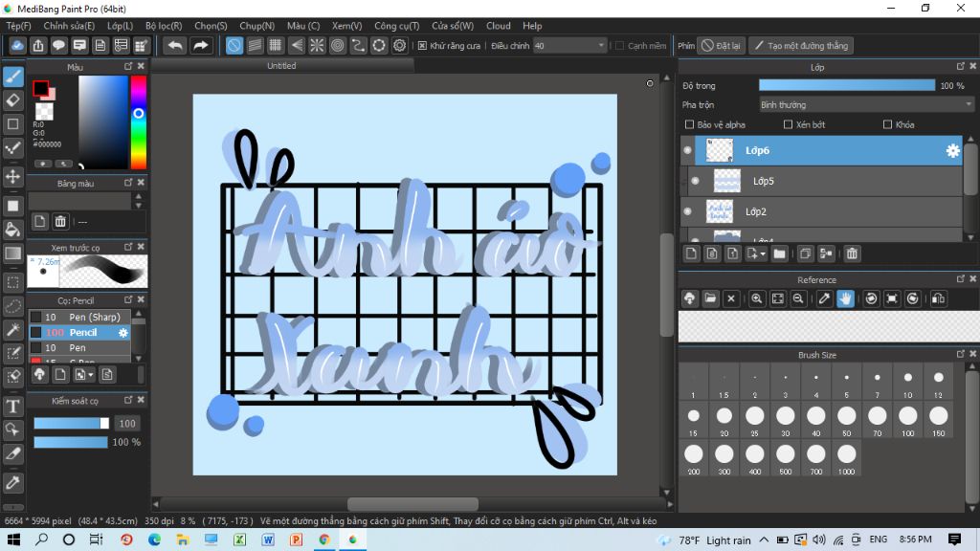This screenshot has width=980, height=551.
Task: Click the black foreground color swatch
Action: click(40, 88)
